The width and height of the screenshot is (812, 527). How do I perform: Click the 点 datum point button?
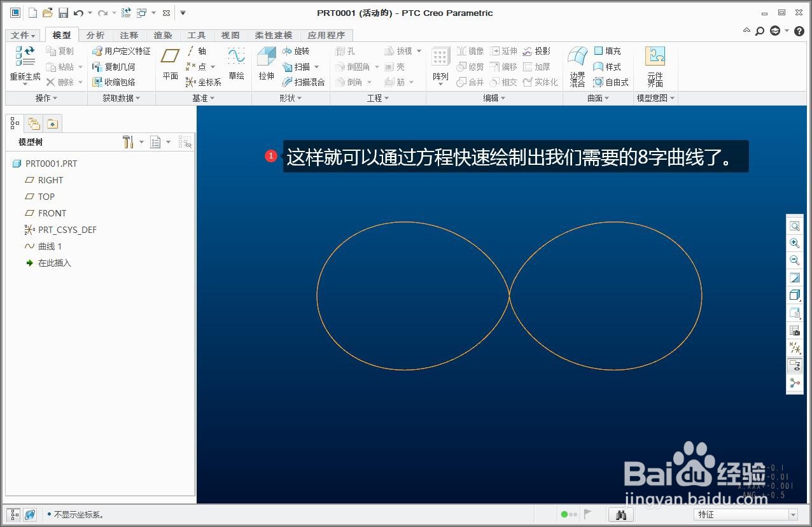coord(197,67)
